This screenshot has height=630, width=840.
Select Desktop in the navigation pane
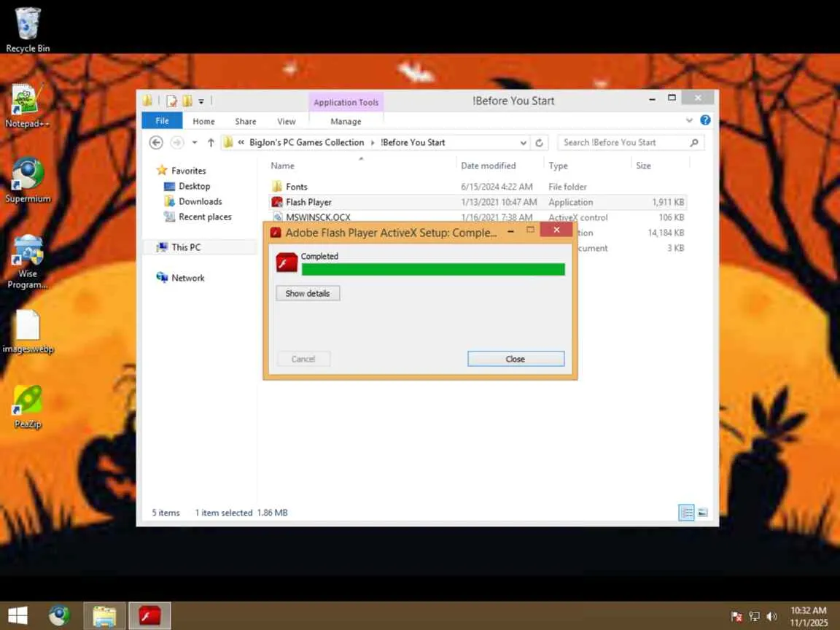point(194,187)
